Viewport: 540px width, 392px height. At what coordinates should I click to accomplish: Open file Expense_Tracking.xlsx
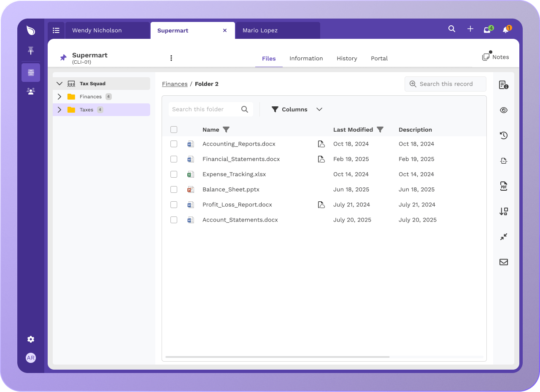[x=234, y=174]
